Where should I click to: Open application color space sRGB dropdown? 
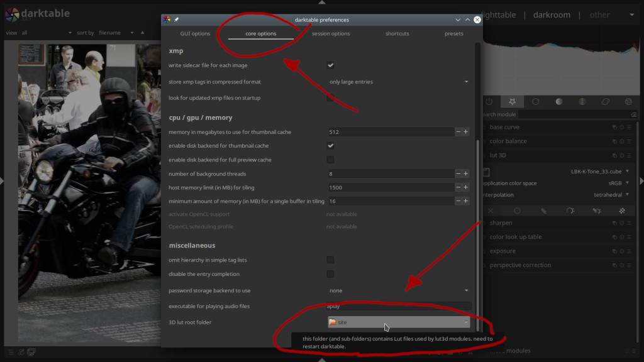click(619, 183)
